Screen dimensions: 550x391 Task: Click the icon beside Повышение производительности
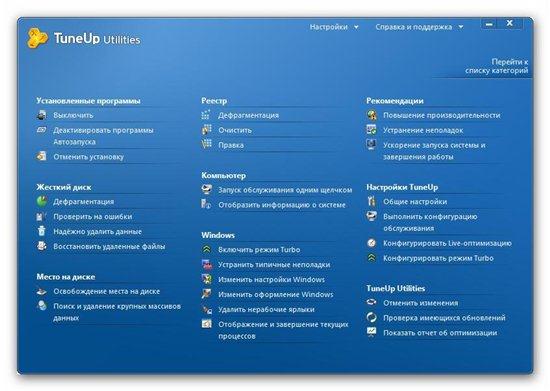click(371, 115)
